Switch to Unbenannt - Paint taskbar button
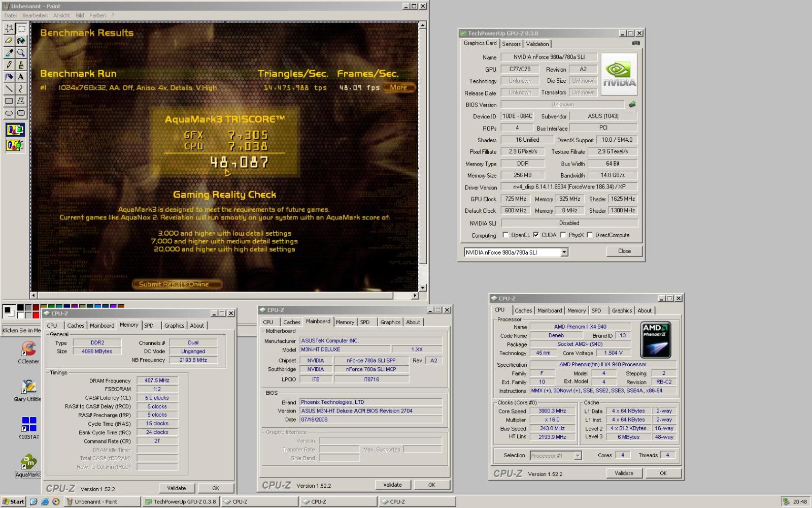 coord(103,501)
